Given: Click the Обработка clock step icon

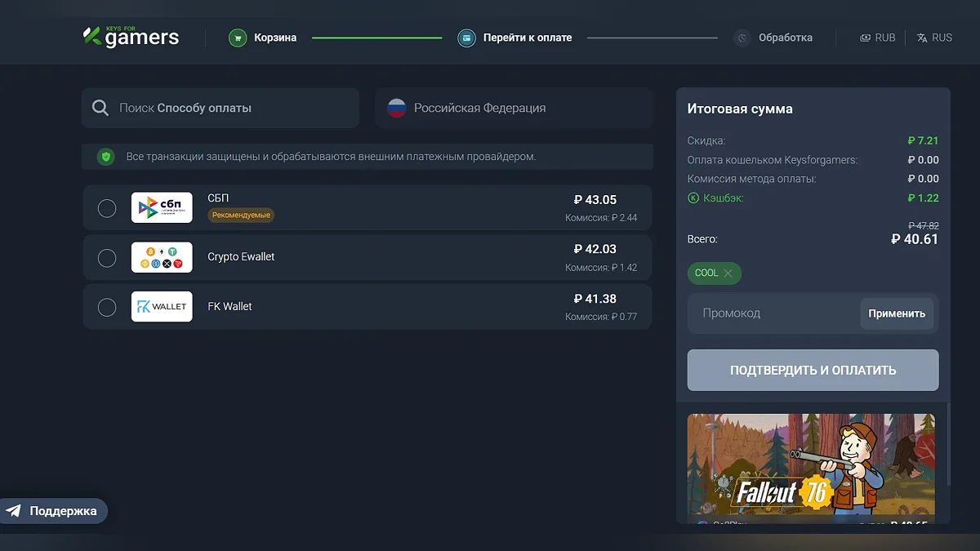Looking at the screenshot, I should pos(742,38).
